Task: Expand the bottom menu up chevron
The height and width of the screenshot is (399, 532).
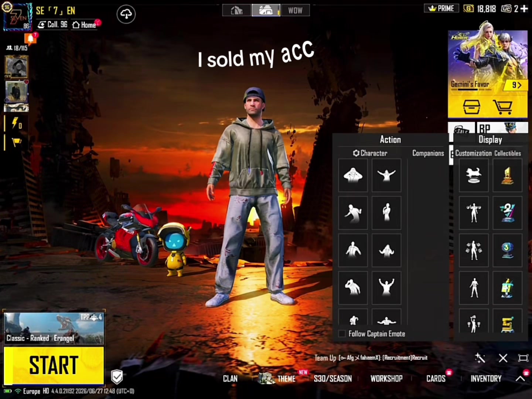Action: (x=520, y=378)
